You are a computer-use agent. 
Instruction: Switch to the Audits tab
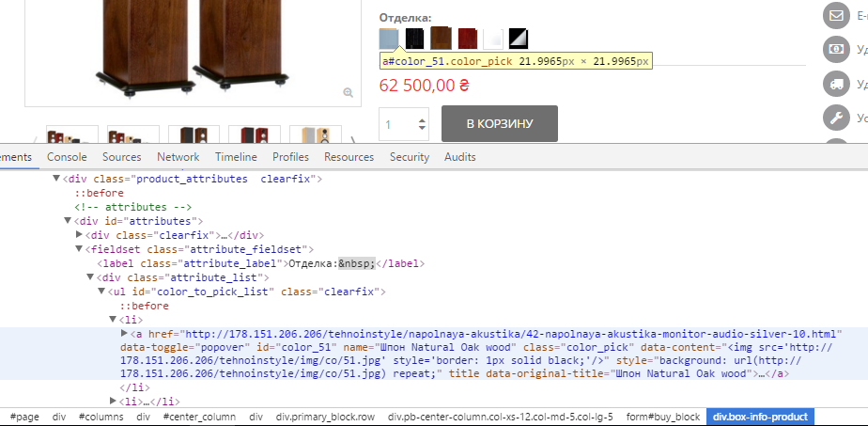[x=460, y=157]
